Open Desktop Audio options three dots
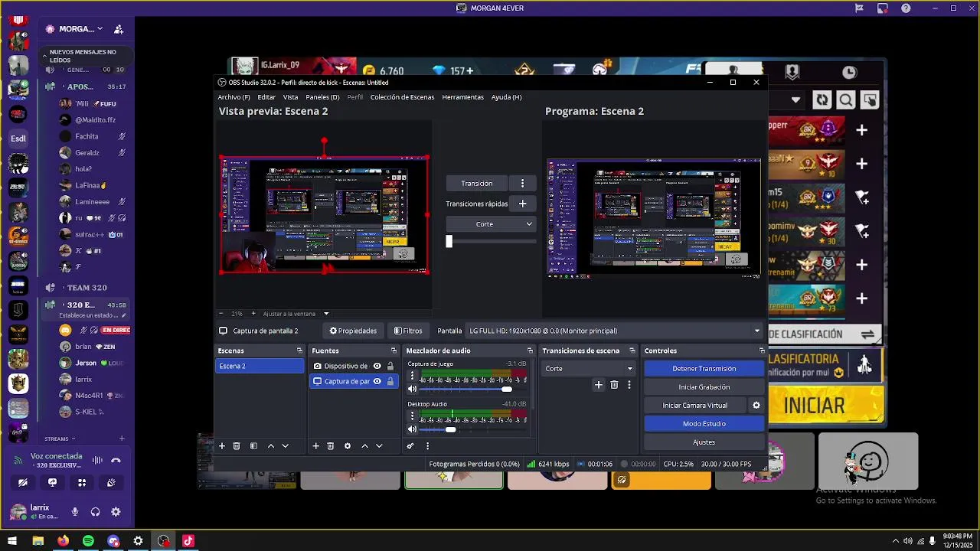This screenshot has height=551, width=980. click(412, 416)
